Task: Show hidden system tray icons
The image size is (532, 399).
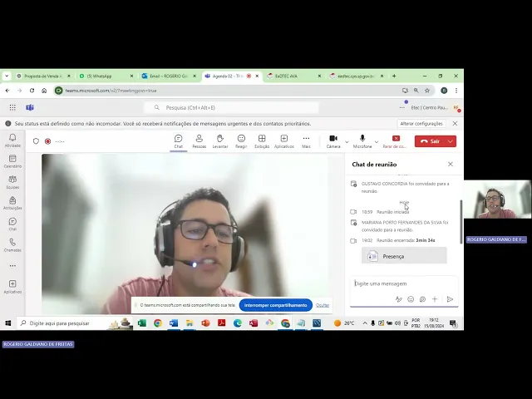Action: 365,323
